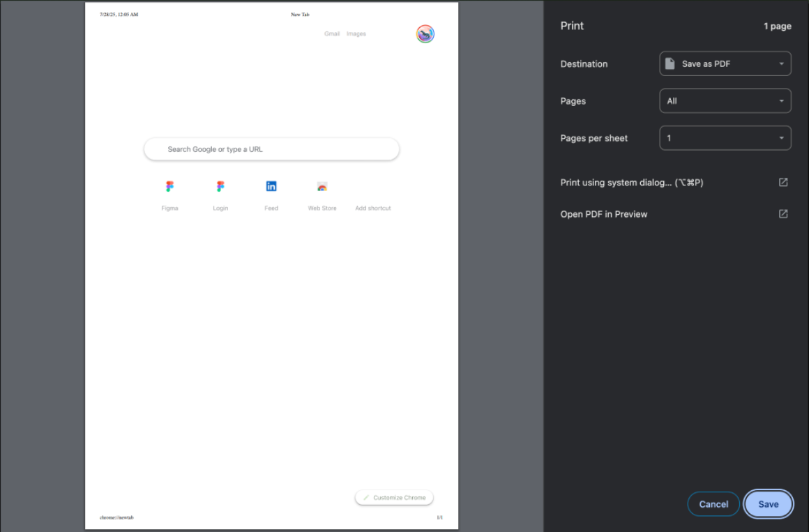
Task: Click the 1/1 page number footer
Action: (439, 517)
